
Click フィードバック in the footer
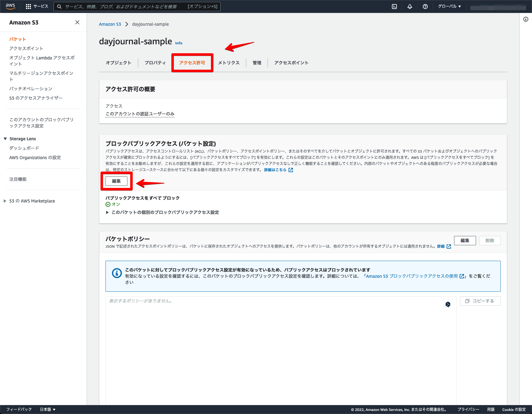tap(19, 409)
